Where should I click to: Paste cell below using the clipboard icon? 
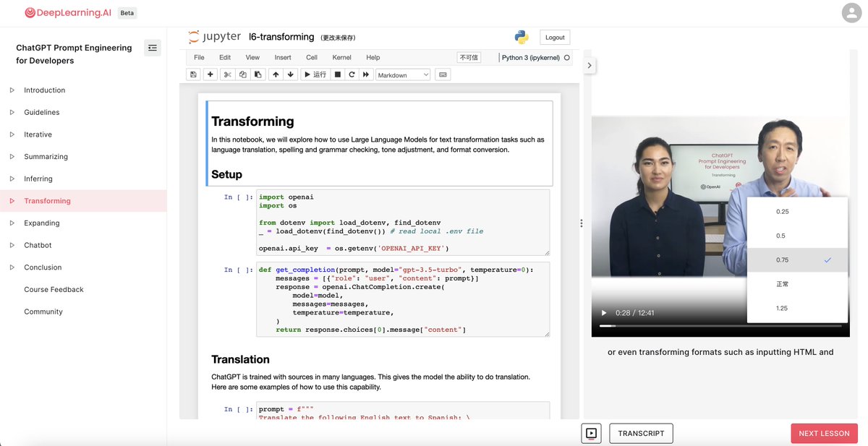point(258,74)
